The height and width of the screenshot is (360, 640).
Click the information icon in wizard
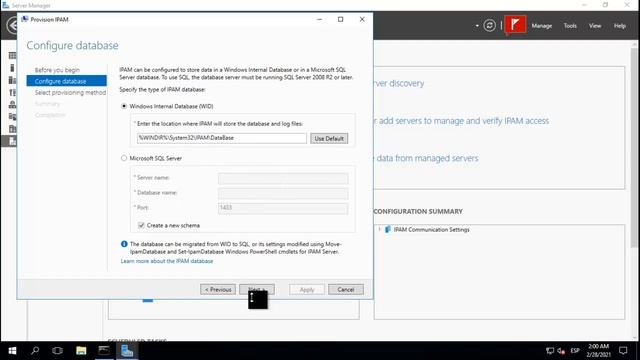click(124, 244)
